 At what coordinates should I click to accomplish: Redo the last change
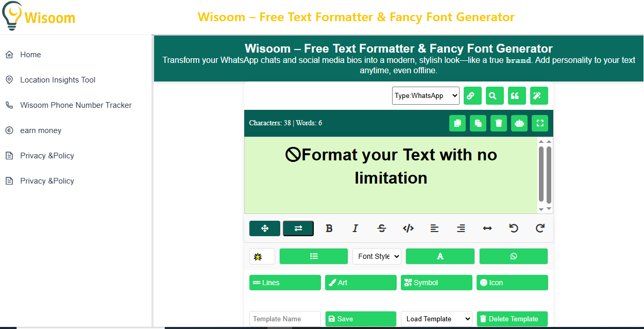click(x=540, y=228)
